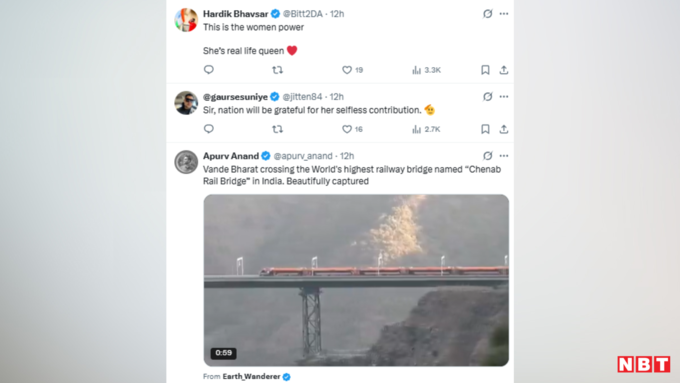Bookmark Hardik Bhavsar's tweet
Image resolution: width=680 pixels, height=383 pixels.
click(485, 70)
